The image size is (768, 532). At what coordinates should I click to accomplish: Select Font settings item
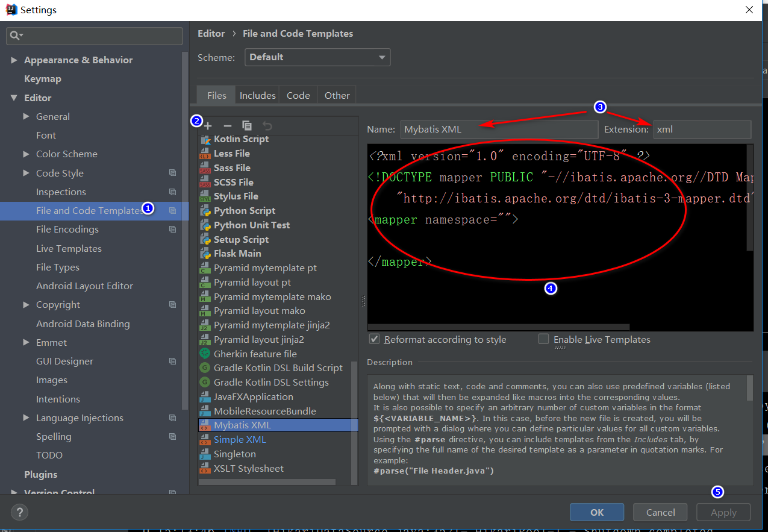pyautogui.click(x=46, y=136)
